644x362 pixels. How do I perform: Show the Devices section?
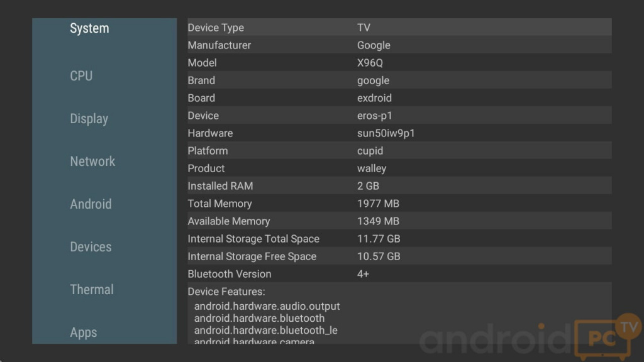(x=91, y=247)
